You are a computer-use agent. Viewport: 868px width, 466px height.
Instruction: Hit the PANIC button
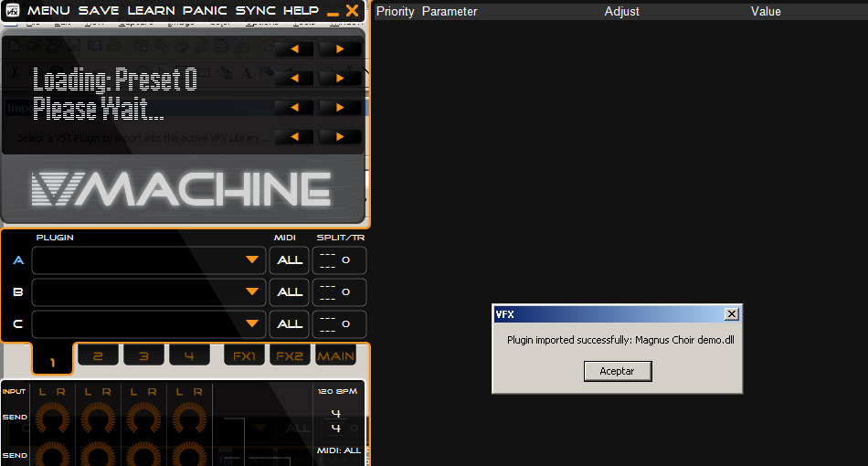(x=205, y=11)
